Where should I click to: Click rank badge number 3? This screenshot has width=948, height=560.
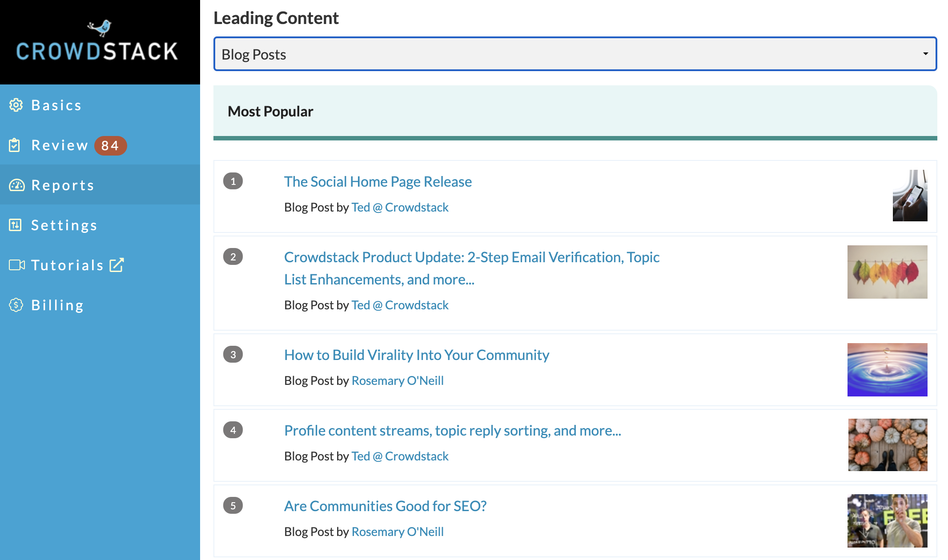233,354
